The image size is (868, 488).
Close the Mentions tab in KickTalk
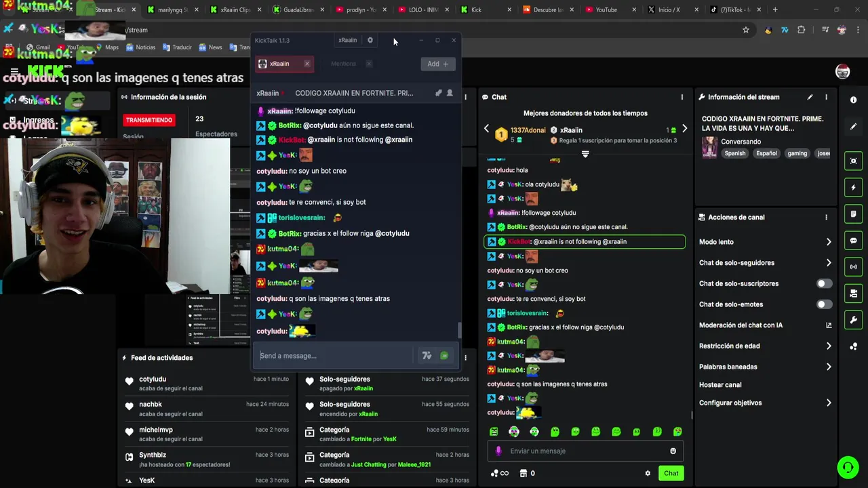click(369, 64)
